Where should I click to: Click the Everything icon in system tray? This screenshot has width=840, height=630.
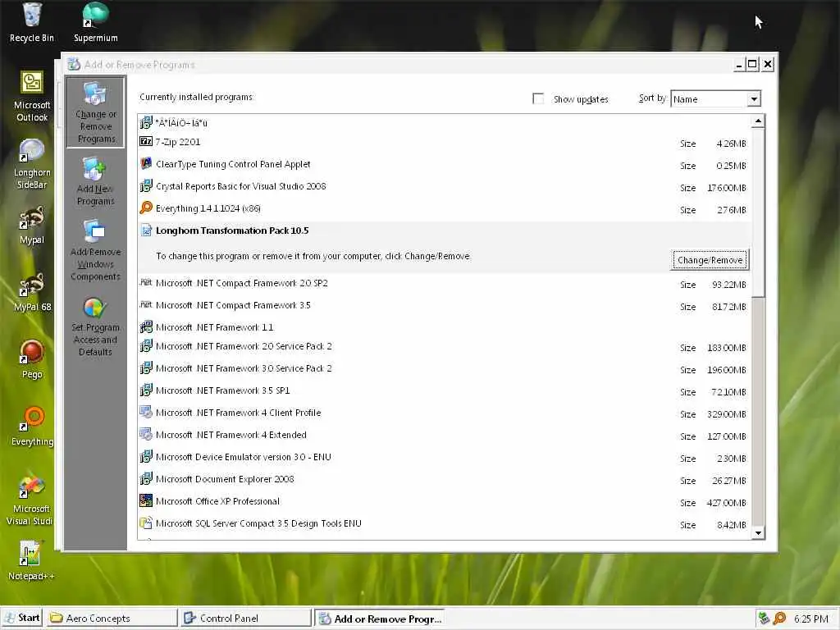click(780, 619)
